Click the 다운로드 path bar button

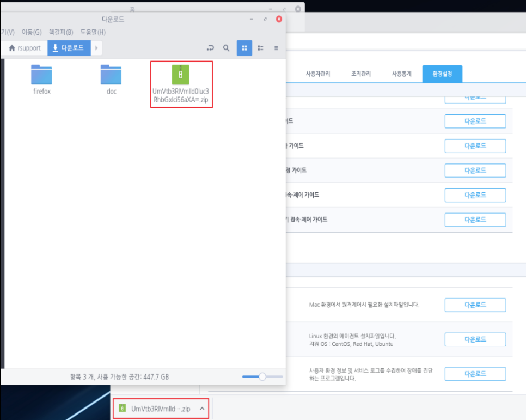coord(69,48)
